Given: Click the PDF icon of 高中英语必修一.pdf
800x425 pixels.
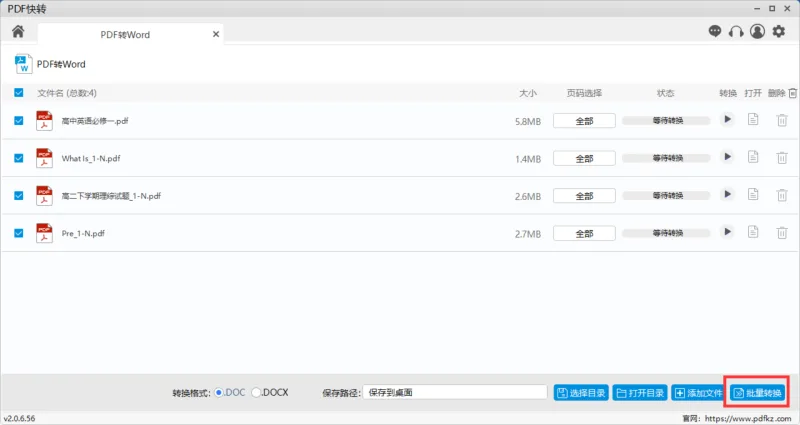Looking at the screenshot, I should coord(44,121).
